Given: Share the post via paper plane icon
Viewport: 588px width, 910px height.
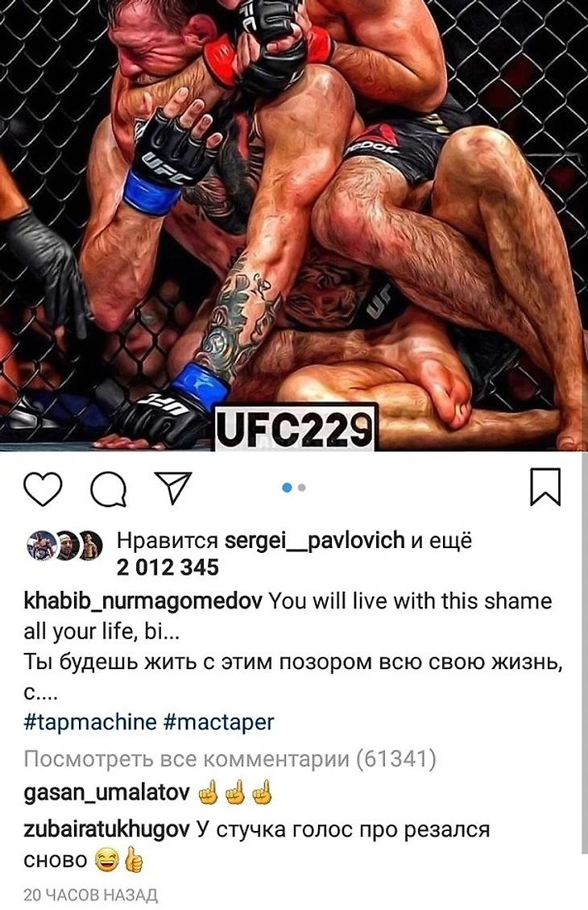Looking at the screenshot, I should tap(173, 488).
